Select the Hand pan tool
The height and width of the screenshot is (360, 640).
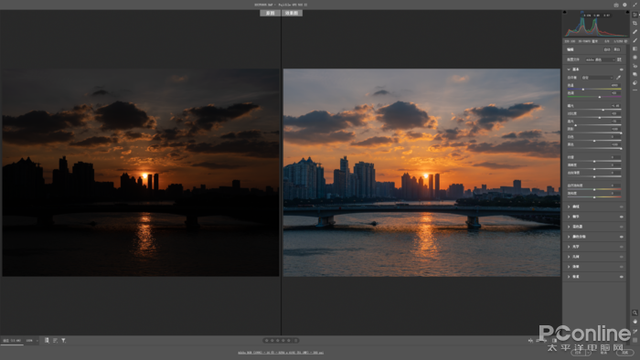[x=635, y=322]
